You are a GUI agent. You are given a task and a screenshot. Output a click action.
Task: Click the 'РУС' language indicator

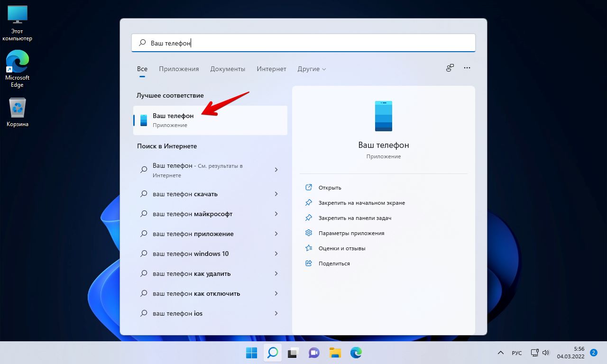(x=517, y=353)
